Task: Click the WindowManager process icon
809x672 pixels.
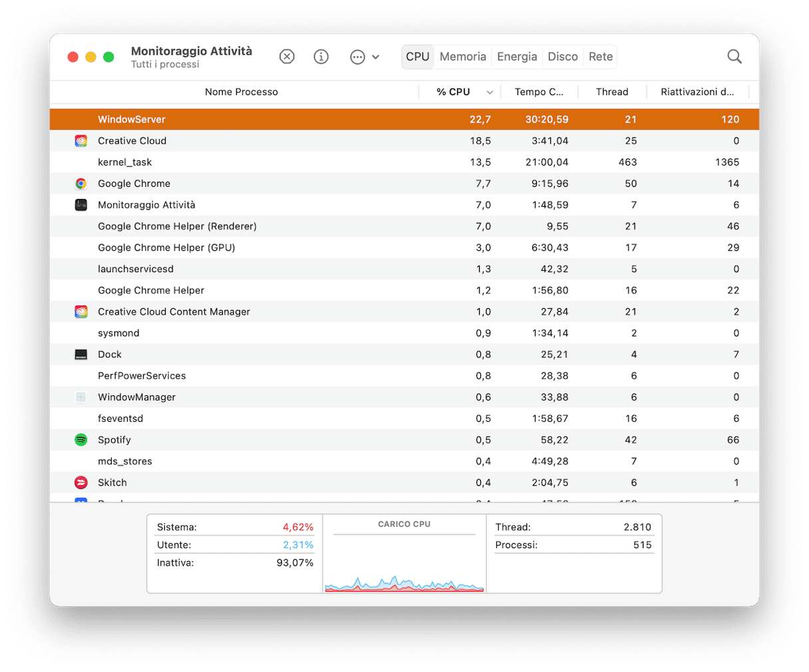Action: point(81,397)
